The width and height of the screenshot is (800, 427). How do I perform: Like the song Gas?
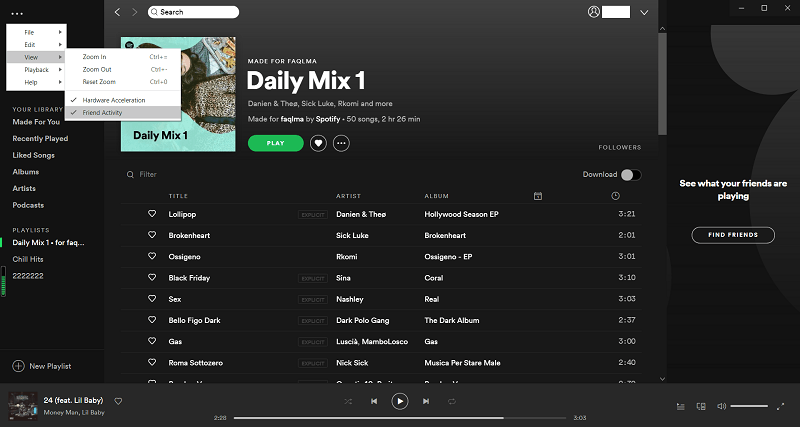pyautogui.click(x=152, y=341)
